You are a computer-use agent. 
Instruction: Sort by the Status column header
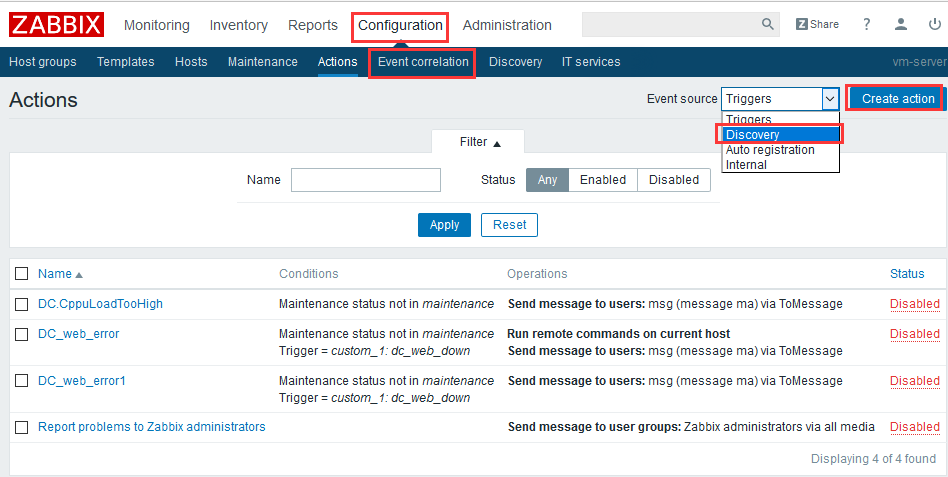click(x=907, y=273)
